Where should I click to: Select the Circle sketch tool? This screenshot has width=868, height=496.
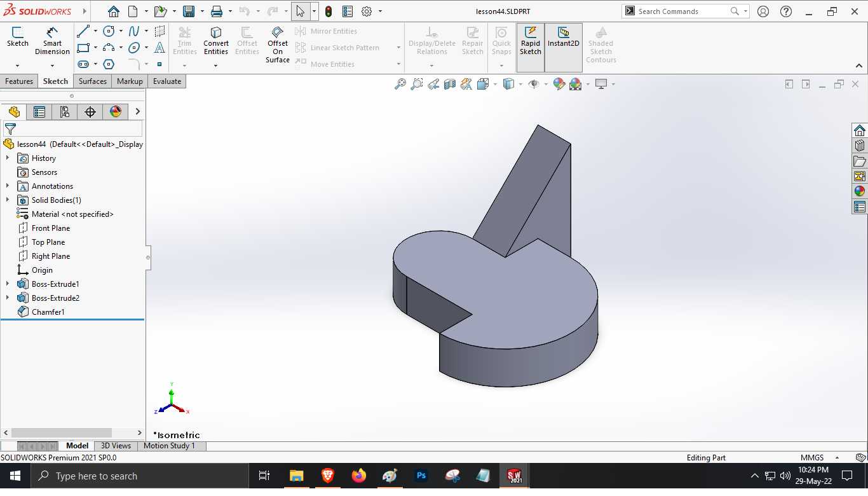coord(109,31)
